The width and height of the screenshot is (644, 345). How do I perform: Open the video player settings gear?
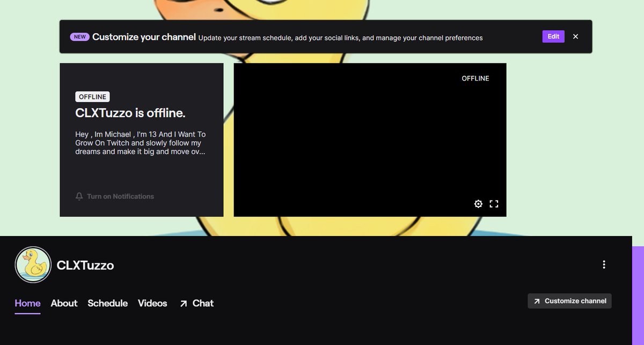(478, 204)
